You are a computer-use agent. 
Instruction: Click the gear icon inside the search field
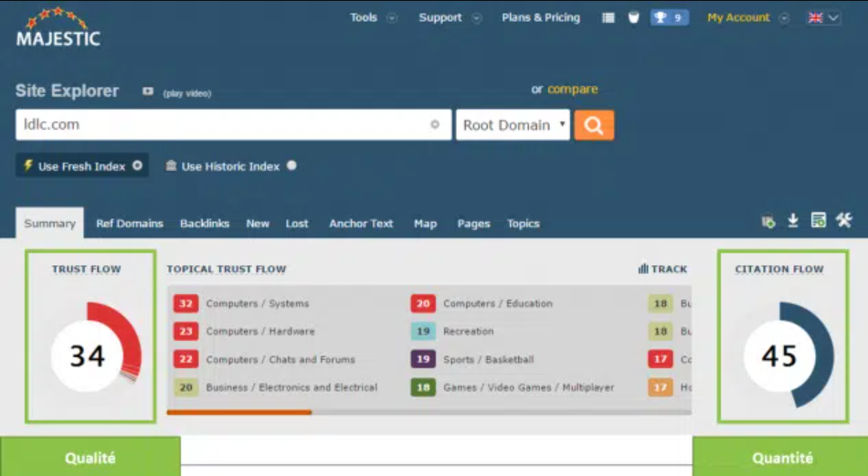[x=435, y=124]
